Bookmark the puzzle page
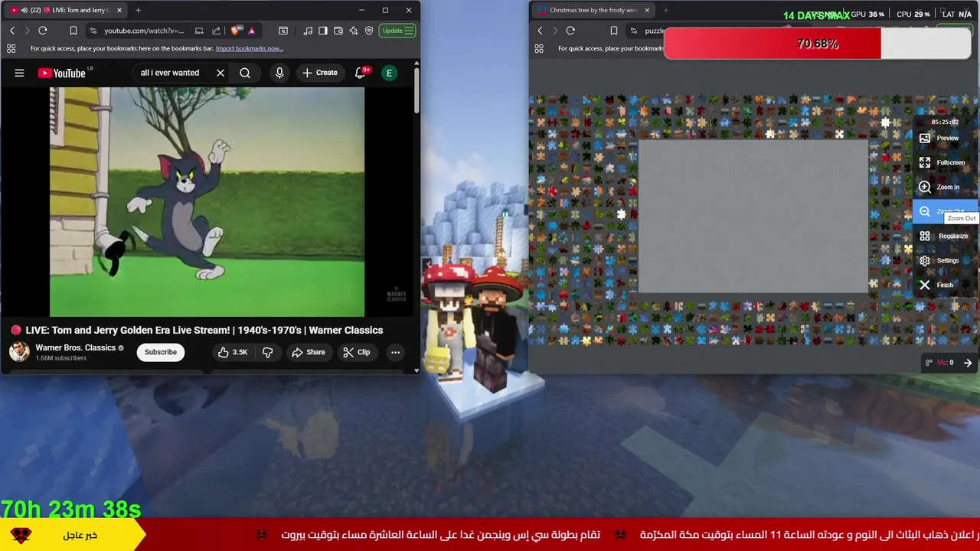The image size is (980, 551). [x=613, y=31]
